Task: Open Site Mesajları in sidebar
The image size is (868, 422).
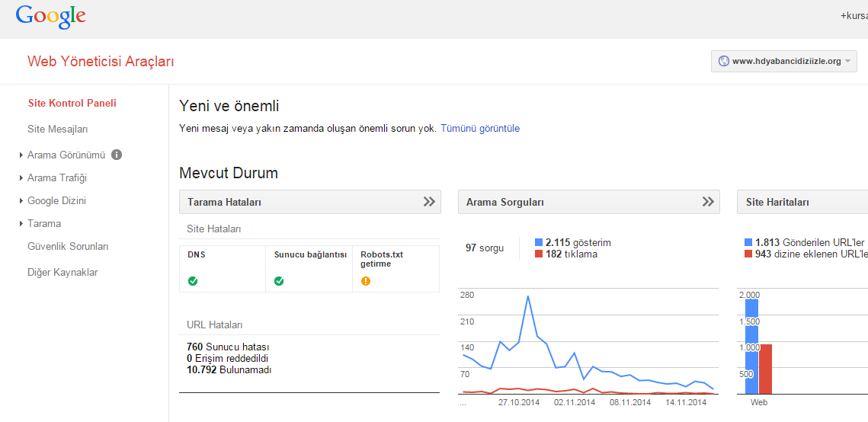Action: [58, 129]
